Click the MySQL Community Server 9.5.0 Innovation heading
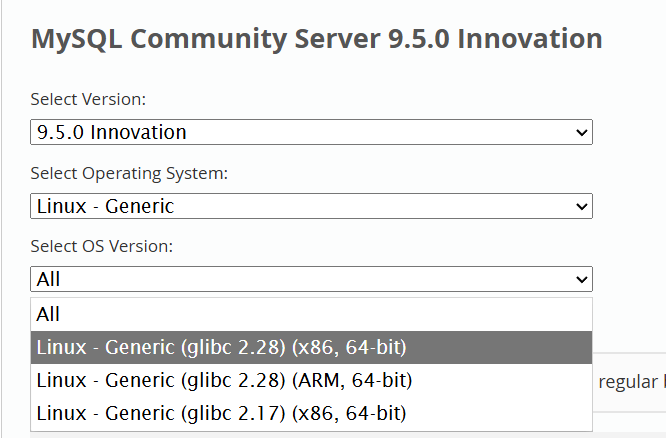The width and height of the screenshot is (666, 438). click(x=316, y=39)
